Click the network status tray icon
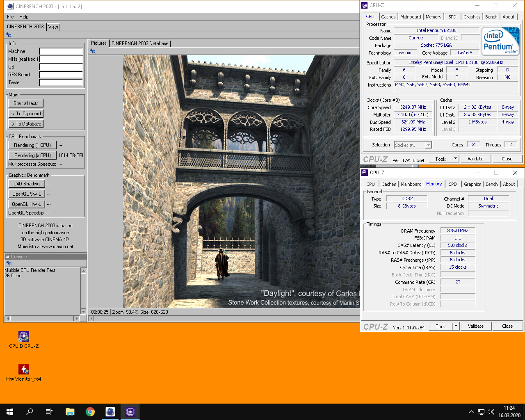Screen dimensions: 525x420 481,412
